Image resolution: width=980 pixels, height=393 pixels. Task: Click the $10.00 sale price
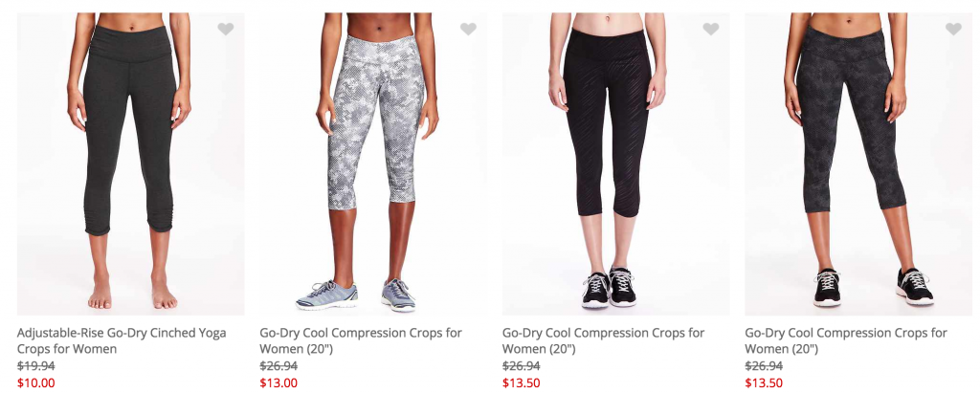click(35, 383)
